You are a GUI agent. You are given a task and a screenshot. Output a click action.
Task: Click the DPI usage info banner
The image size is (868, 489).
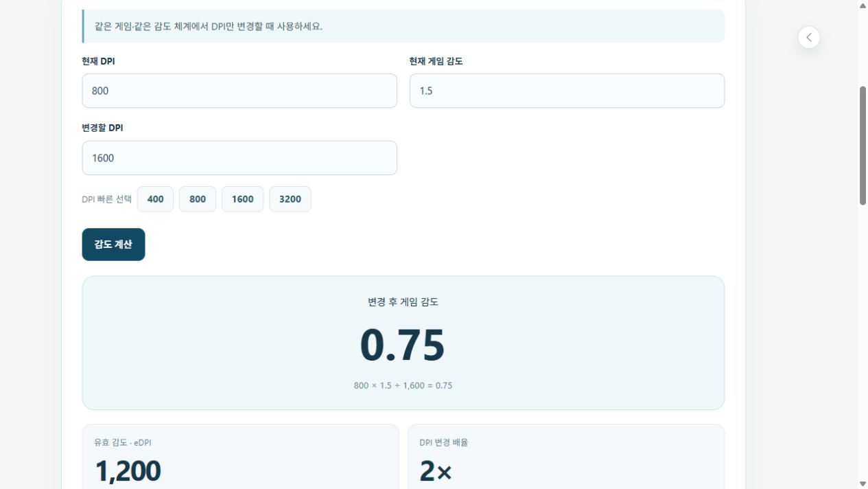pos(403,26)
